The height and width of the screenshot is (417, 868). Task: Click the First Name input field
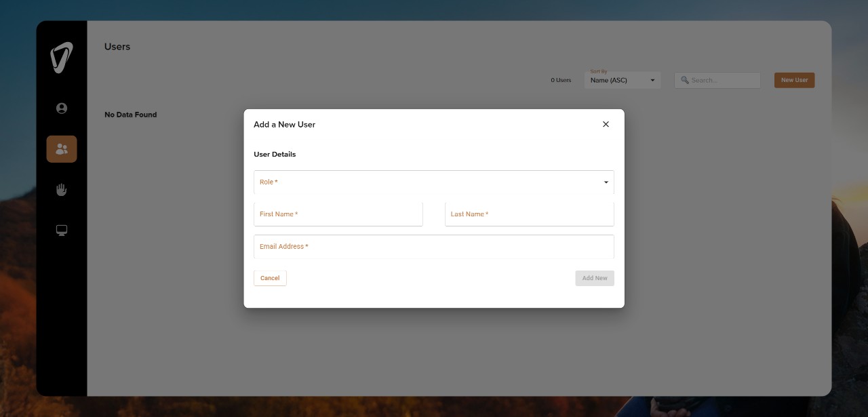tap(338, 214)
